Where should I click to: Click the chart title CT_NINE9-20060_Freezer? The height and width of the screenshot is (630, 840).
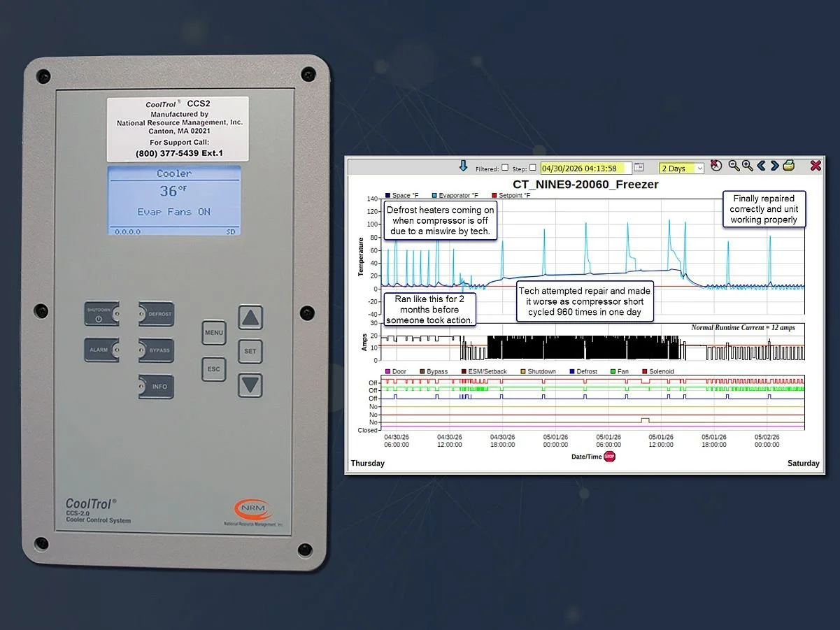pyautogui.click(x=585, y=185)
